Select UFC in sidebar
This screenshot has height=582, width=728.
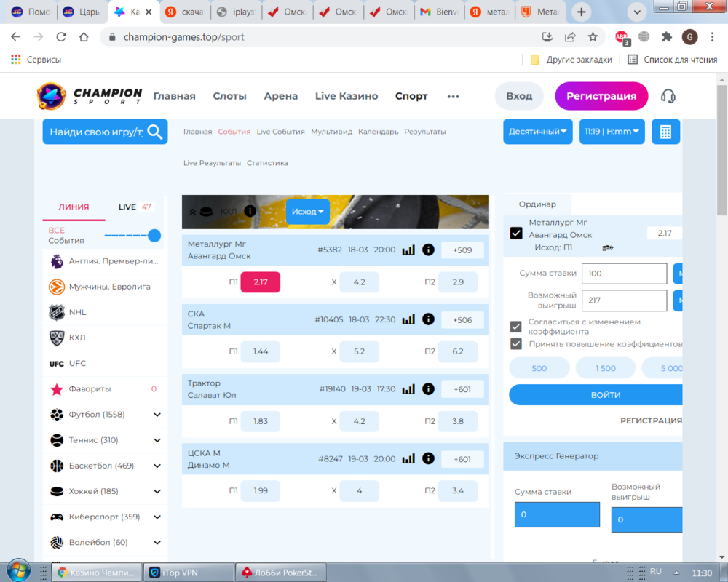point(104,364)
